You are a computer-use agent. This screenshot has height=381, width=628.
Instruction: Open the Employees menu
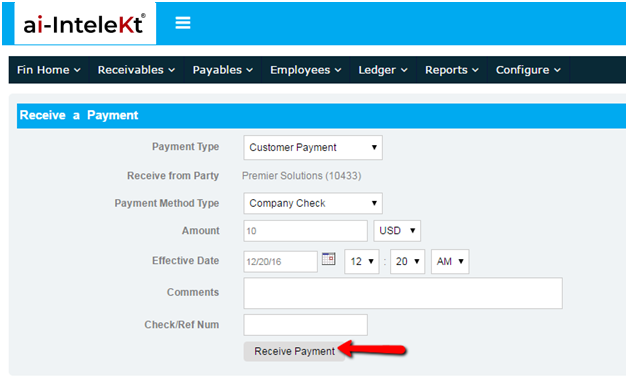tap(305, 70)
